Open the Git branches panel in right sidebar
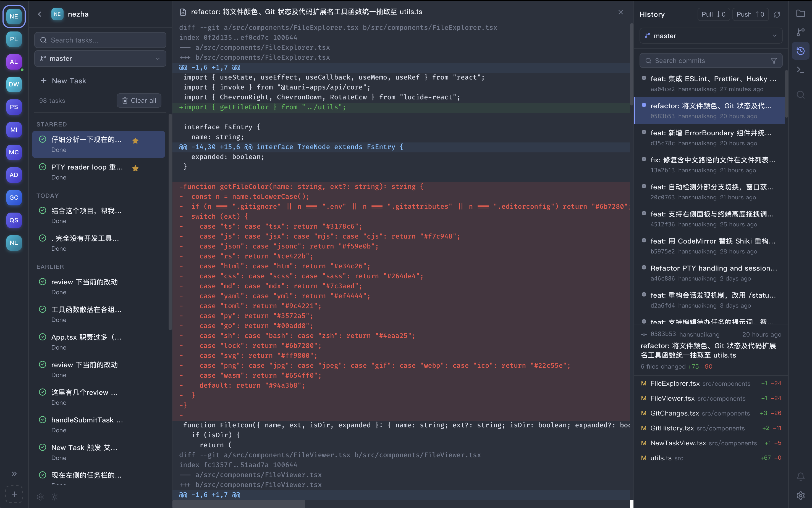The image size is (812, 508). point(800,31)
